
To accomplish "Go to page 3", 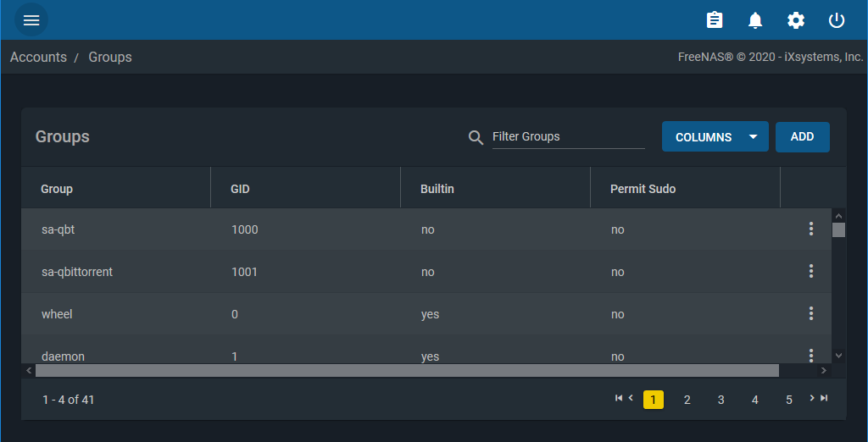I will tap(721, 400).
